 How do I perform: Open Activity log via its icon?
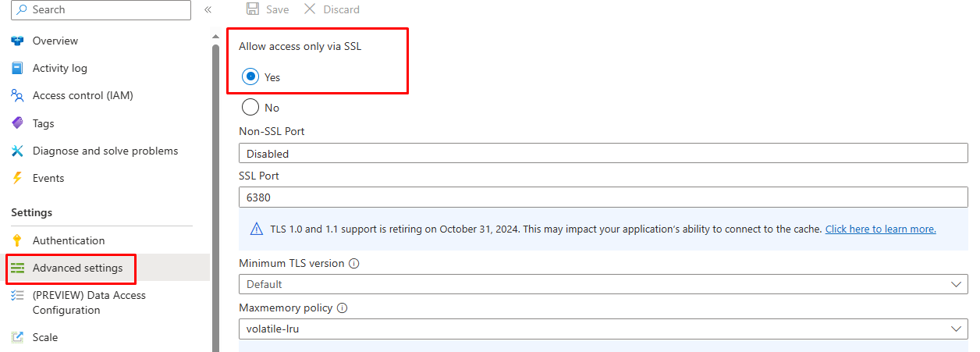17,68
